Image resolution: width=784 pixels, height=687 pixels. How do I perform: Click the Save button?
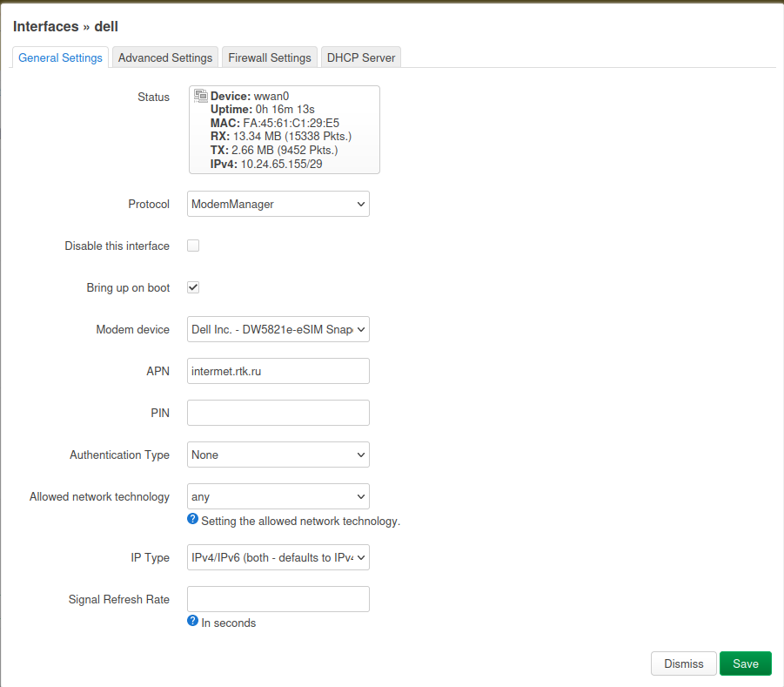click(x=746, y=663)
